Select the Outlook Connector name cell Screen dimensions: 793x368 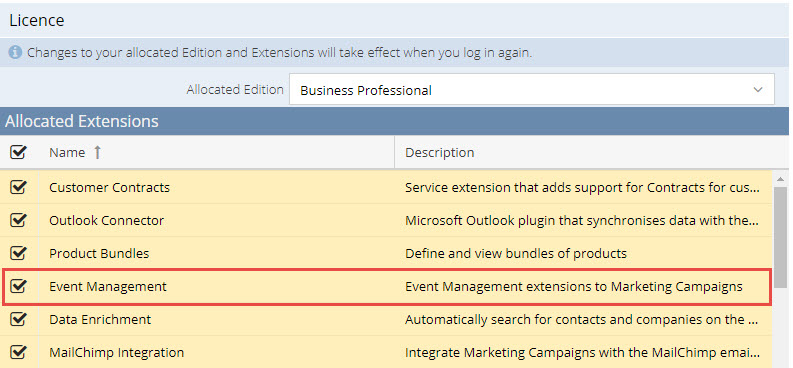tap(106, 221)
